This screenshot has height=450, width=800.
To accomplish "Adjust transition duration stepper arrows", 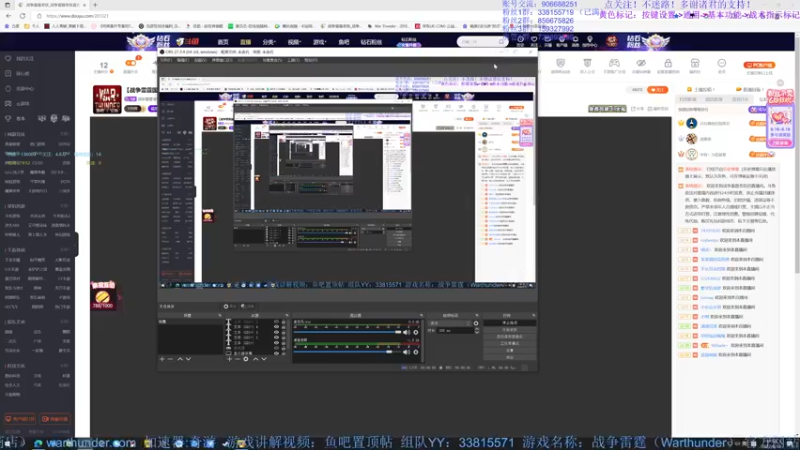I will coord(477,331).
